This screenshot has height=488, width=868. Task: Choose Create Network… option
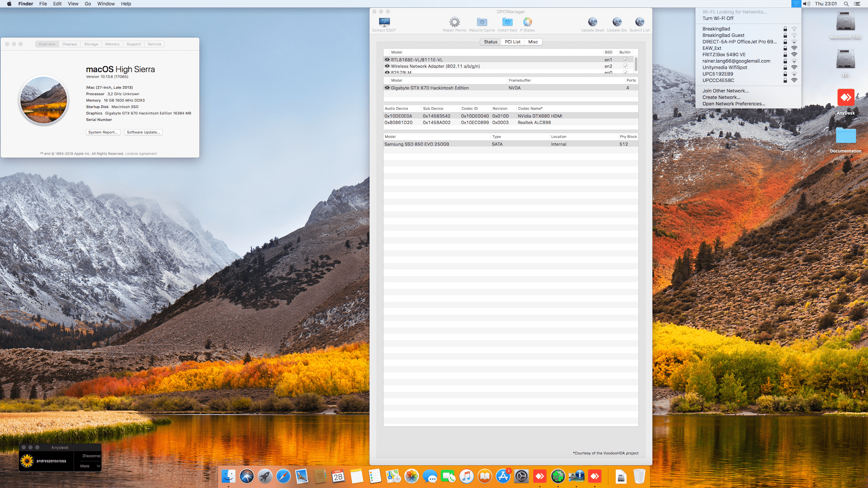[748, 97]
